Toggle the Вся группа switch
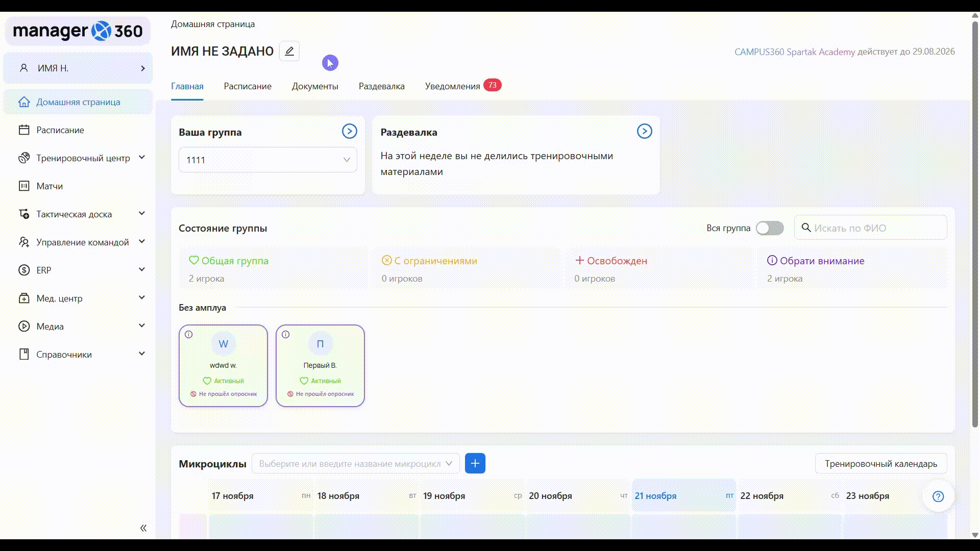This screenshot has height=551, width=980. pos(769,228)
